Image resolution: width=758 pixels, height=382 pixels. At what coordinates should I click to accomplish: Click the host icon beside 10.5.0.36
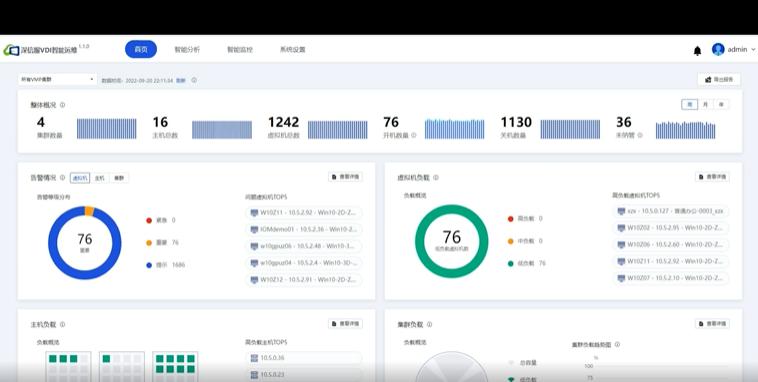[254, 358]
